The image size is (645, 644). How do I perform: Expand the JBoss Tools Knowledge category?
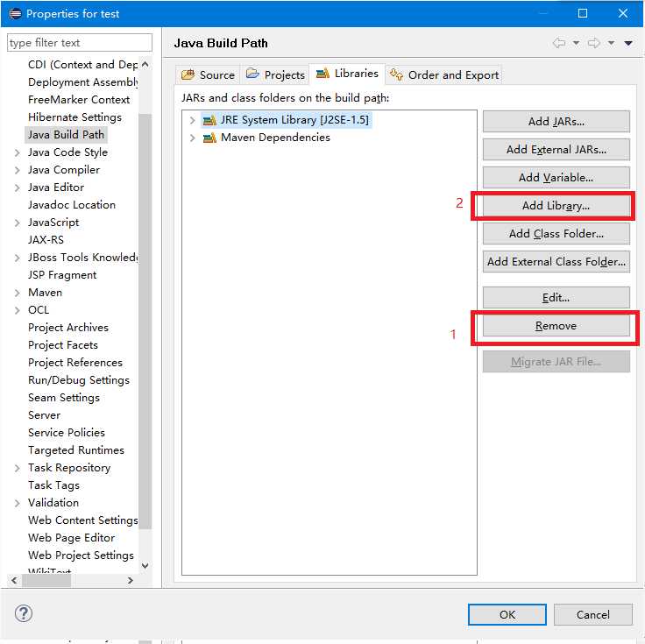point(17,258)
